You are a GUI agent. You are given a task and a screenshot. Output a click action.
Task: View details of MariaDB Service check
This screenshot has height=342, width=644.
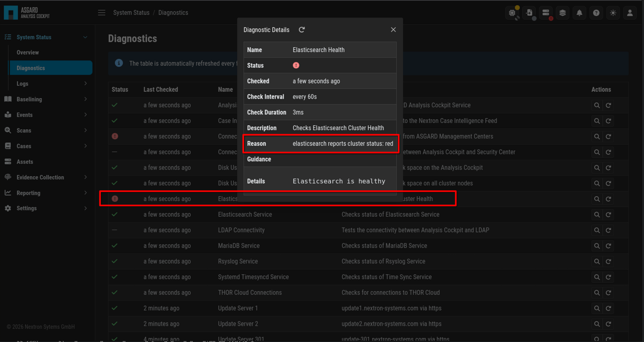coord(597,246)
